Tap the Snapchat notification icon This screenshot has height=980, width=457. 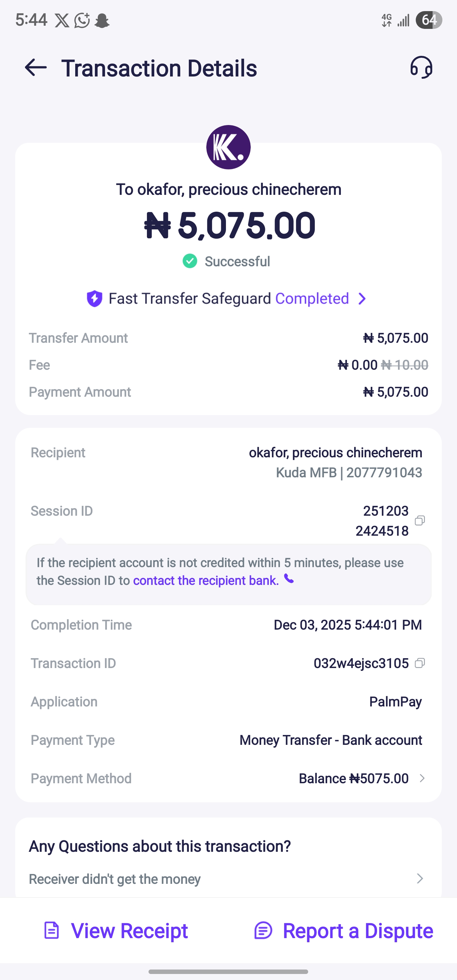tap(102, 21)
